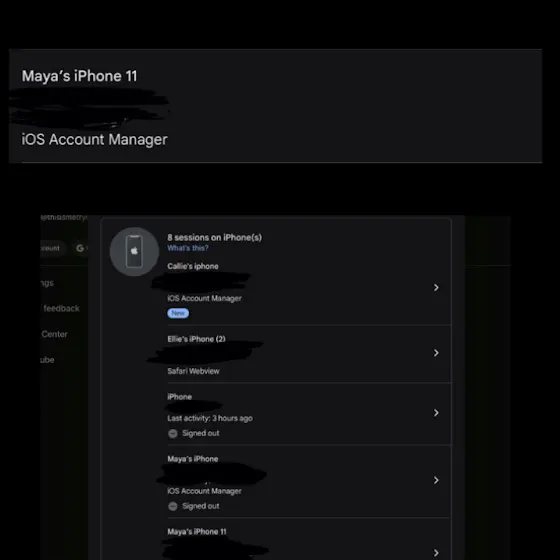This screenshot has height=560, width=560.
Task: Click "iOS Account Manager" under Maya's iPhone
Action: coord(204,491)
